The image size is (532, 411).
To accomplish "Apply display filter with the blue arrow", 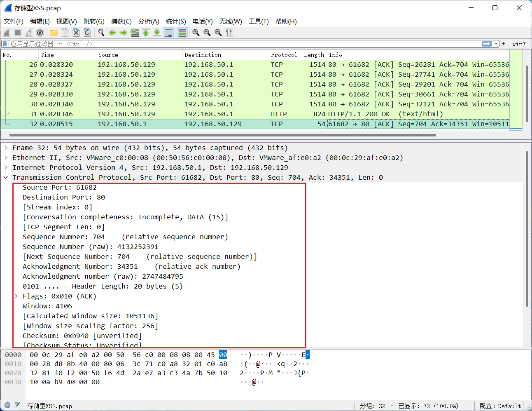I will tap(487, 44).
